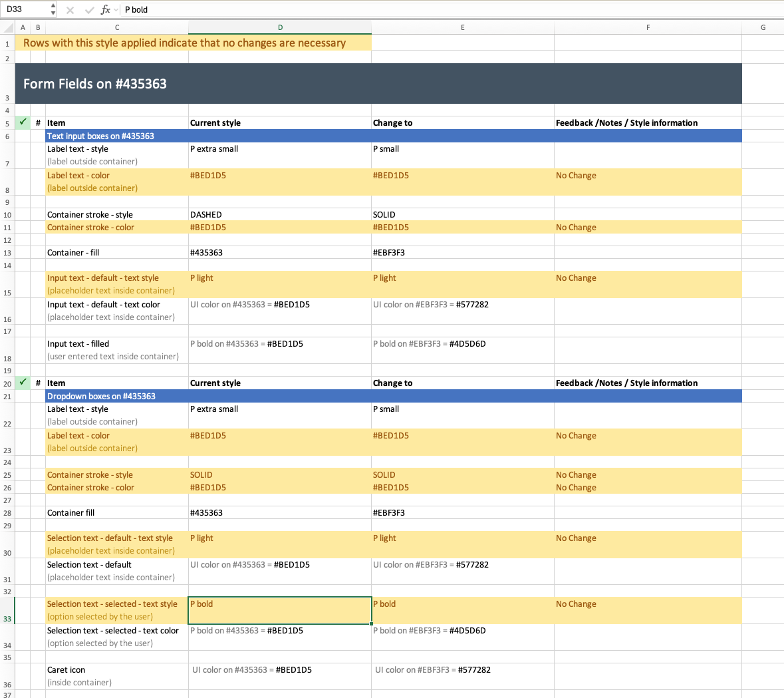
Task: Click the 'P small' cell in row 22
Action: pyautogui.click(x=463, y=415)
